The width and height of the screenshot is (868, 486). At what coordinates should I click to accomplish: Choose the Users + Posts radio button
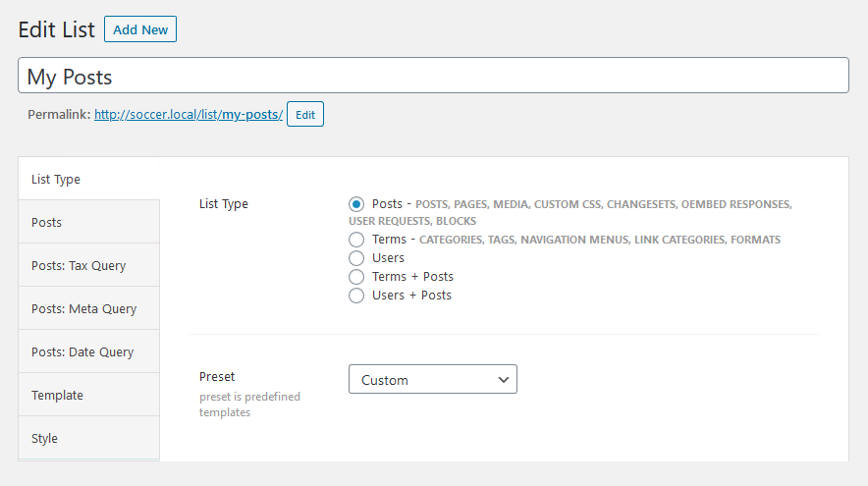coord(356,296)
